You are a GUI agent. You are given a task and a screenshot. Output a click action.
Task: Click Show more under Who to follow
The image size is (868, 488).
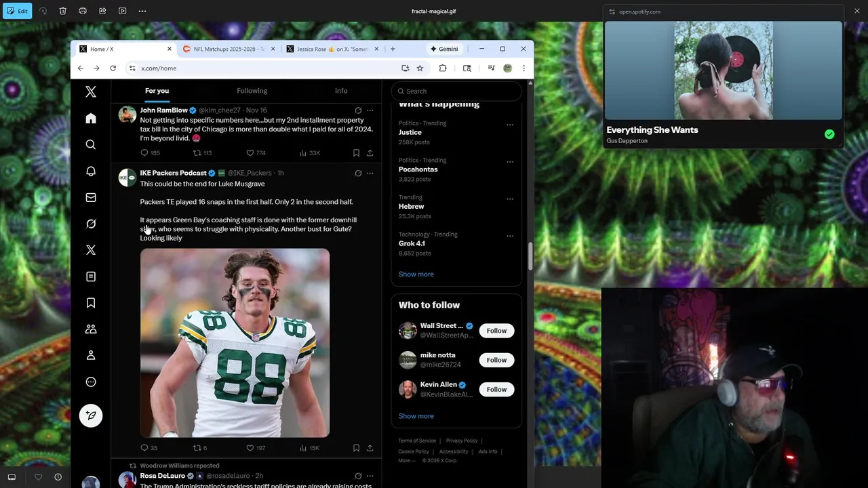tap(416, 416)
